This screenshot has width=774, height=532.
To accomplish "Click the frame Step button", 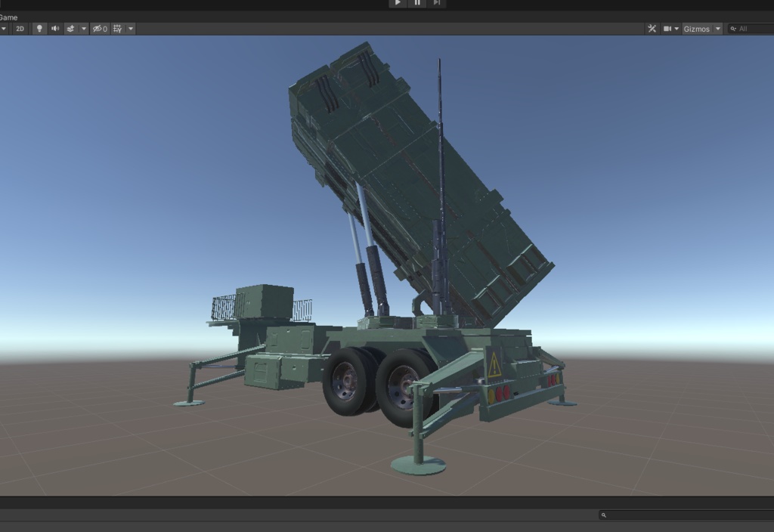I will click(436, 3).
